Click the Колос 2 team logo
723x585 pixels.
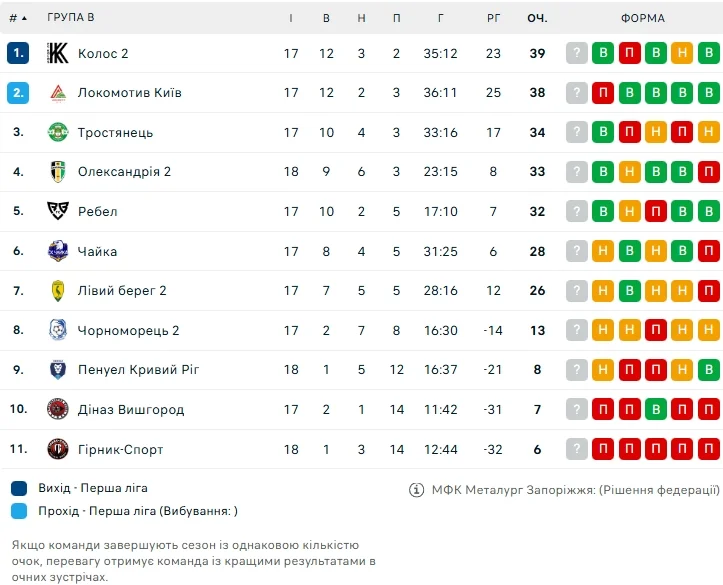click(58, 53)
